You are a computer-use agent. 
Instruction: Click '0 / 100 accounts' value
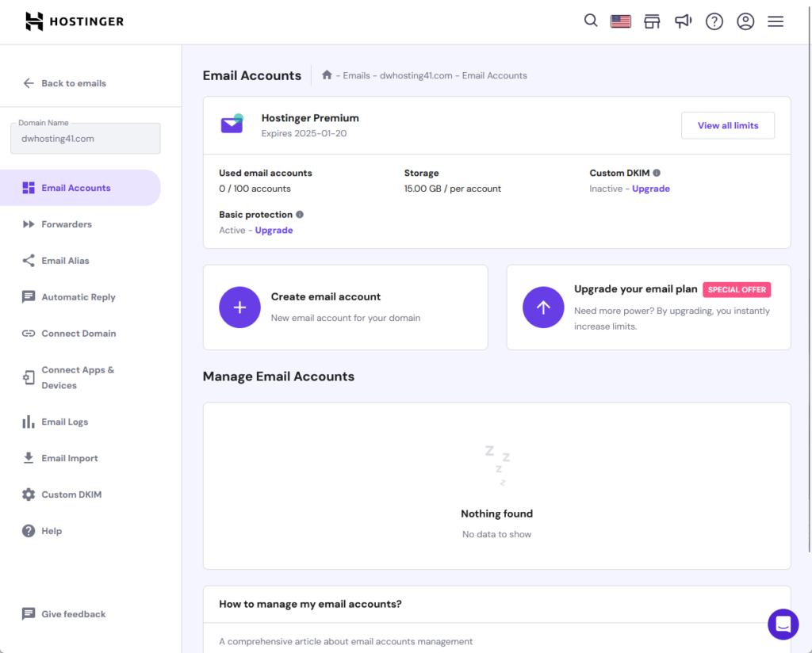pyautogui.click(x=255, y=189)
